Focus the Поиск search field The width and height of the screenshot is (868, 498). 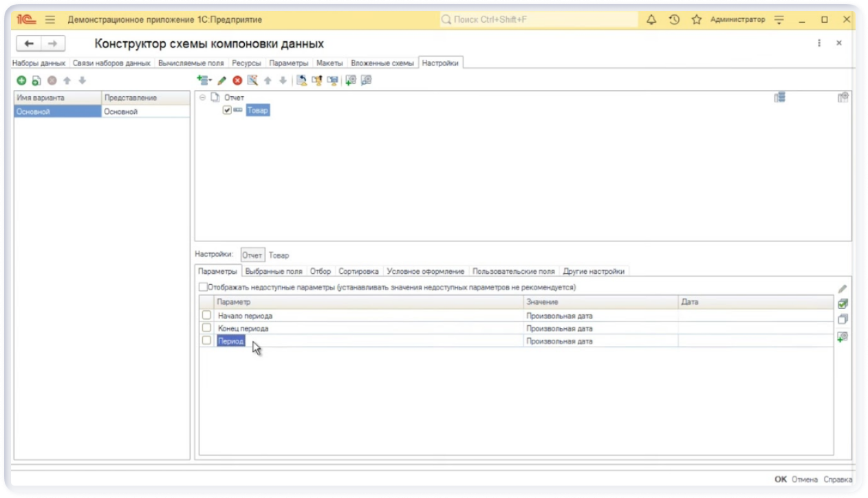click(x=539, y=20)
